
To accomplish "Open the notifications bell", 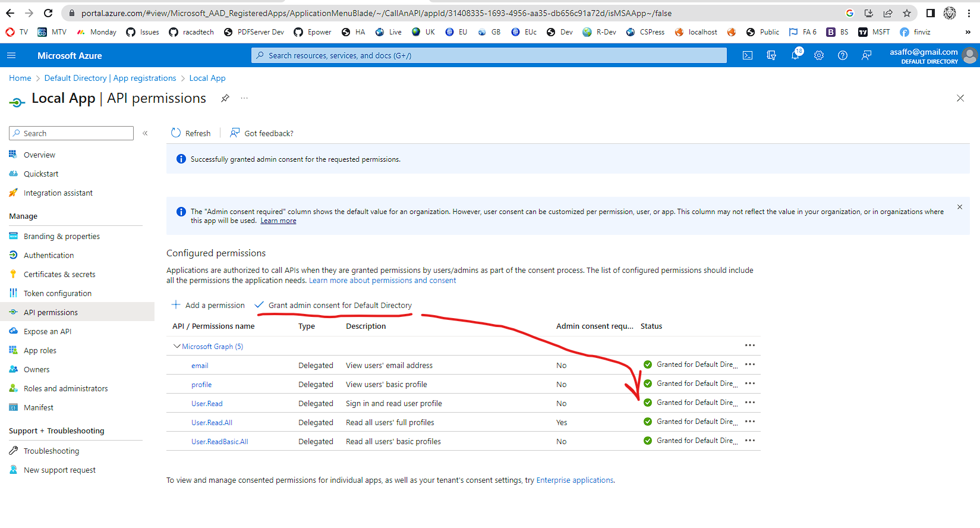I will 795,55.
